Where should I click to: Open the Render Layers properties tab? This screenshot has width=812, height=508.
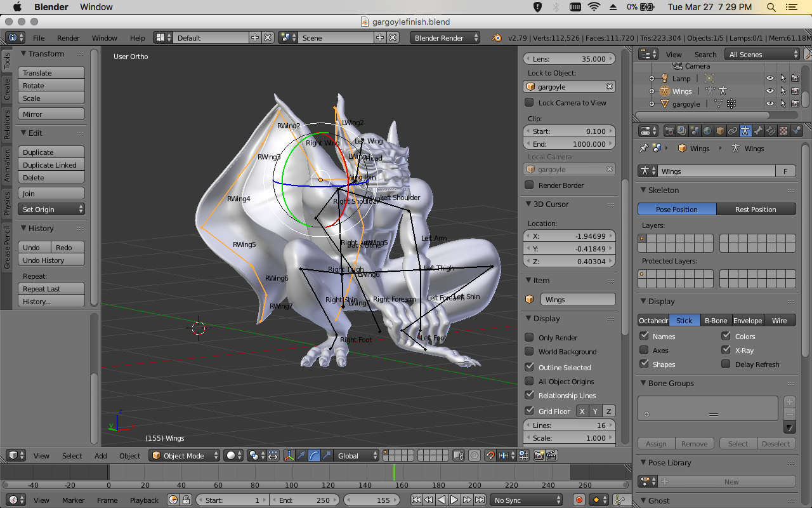pyautogui.click(x=682, y=131)
